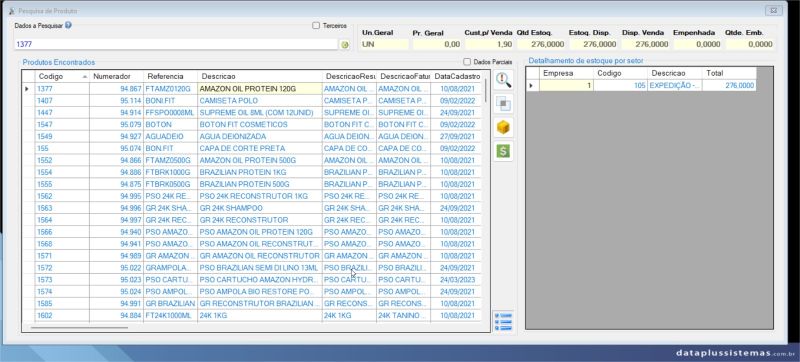Screen dimensions: 800x362
Task: Select the GR AMAZON OIL RECONSTRUTOR description cell
Action: click(260, 255)
